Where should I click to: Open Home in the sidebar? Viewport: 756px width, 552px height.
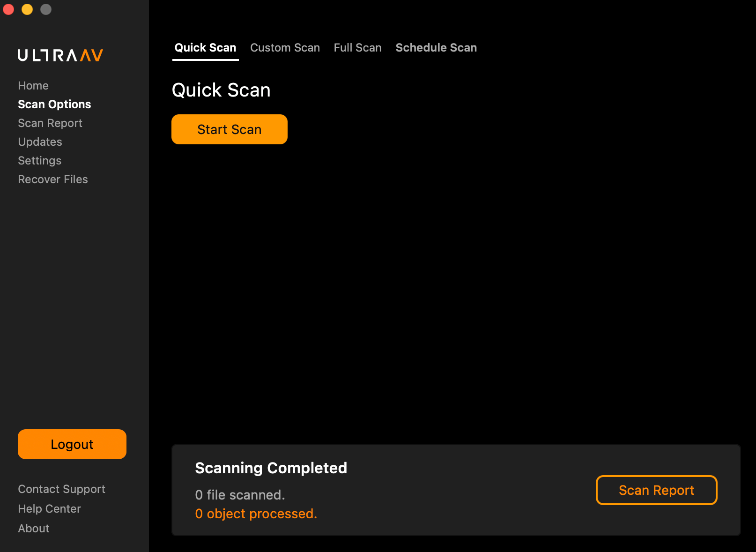[x=33, y=86]
